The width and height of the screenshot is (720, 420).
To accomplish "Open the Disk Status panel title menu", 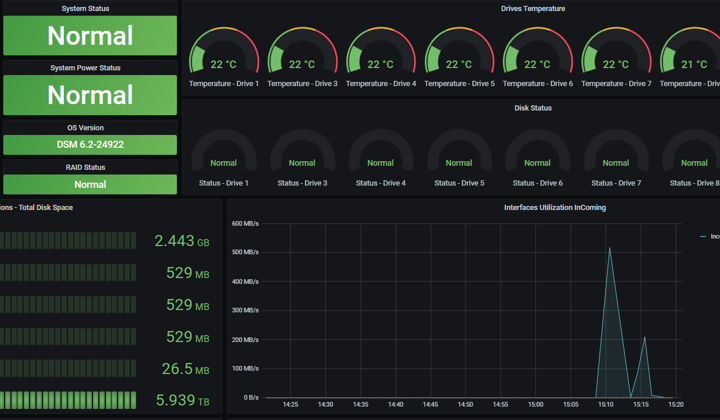I will (533, 108).
